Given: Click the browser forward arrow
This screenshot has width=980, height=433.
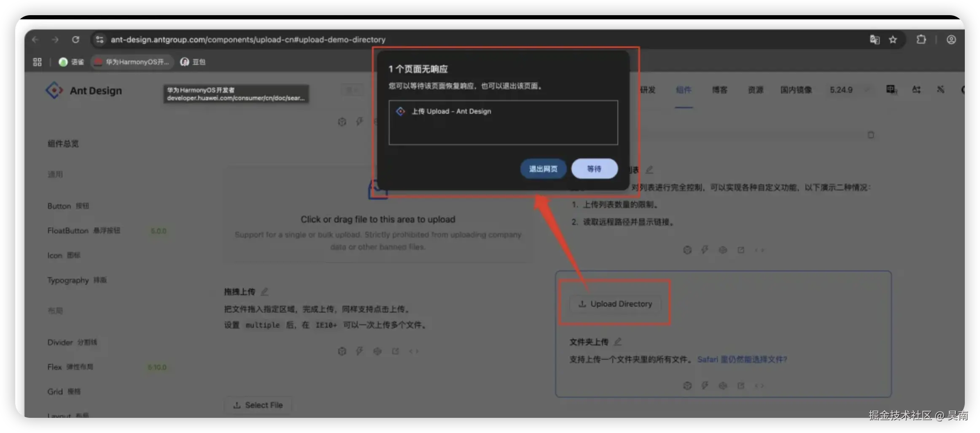Looking at the screenshot, I should click(55, 40).
